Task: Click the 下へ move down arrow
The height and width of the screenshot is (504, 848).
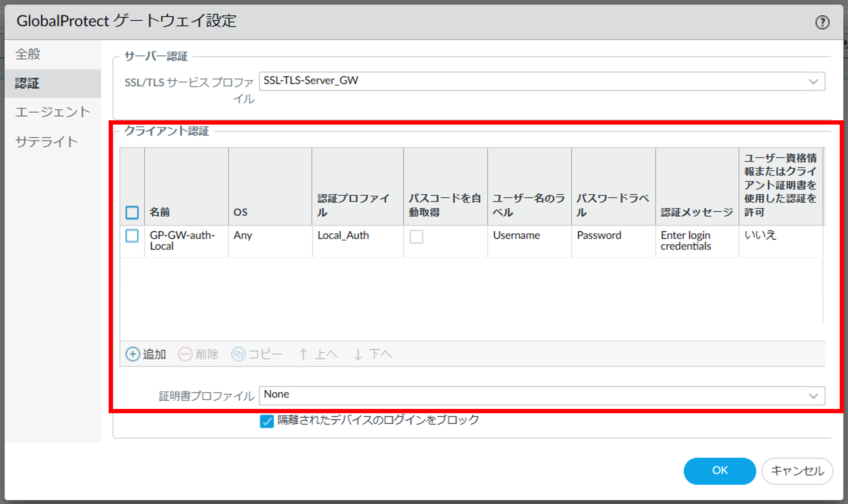Action: tap(358, 354)
